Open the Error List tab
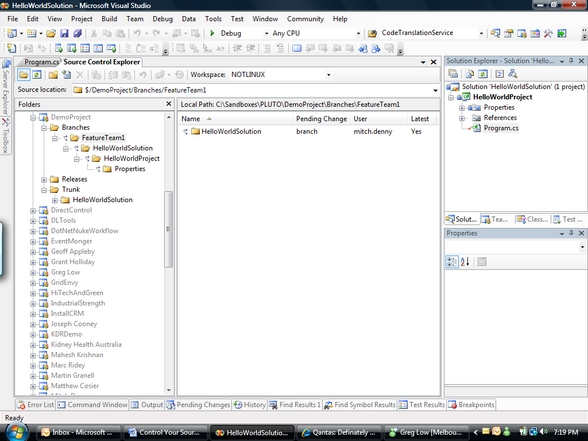The image size is (588, 441). 36,405
